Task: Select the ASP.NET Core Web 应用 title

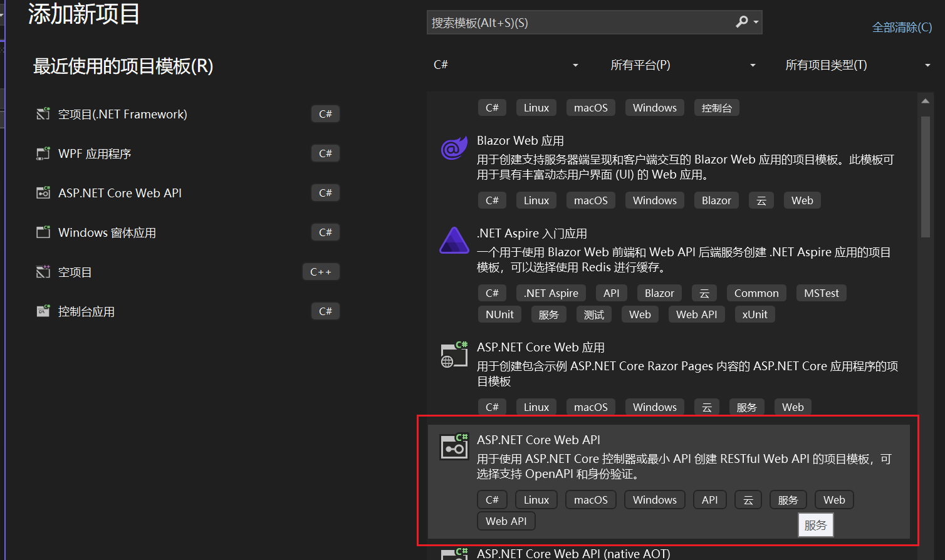Action: point(540,348)
